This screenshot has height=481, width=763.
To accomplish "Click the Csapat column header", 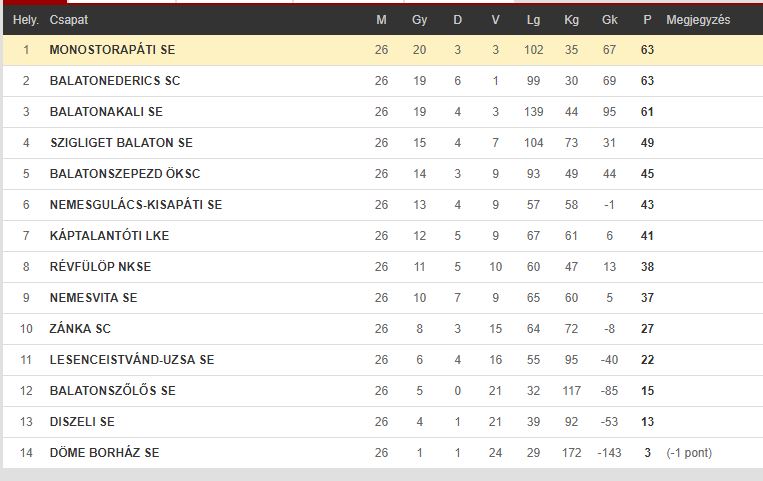I will point(69,20).
